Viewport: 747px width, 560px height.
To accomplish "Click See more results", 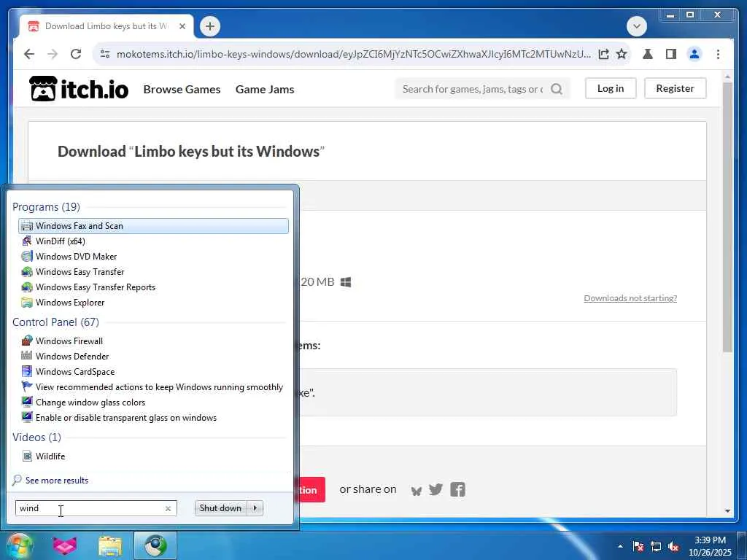I will point(57,481).
